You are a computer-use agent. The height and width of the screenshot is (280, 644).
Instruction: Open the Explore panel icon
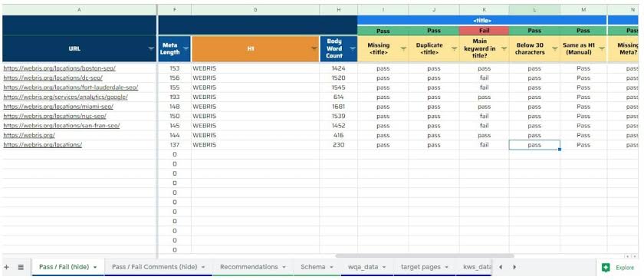[x=606, y=268]
